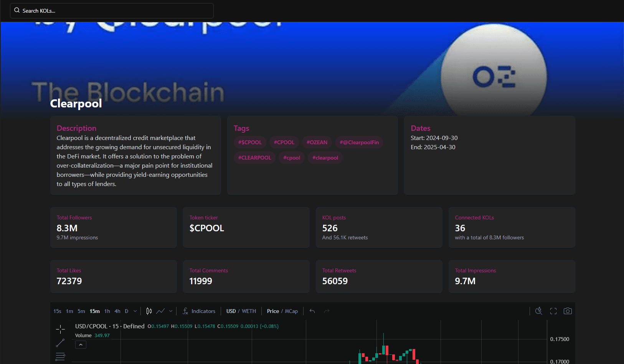Screen dimensions: 624x364
Task: Switch to the 5m interval
Action: (x=81, y=311)
